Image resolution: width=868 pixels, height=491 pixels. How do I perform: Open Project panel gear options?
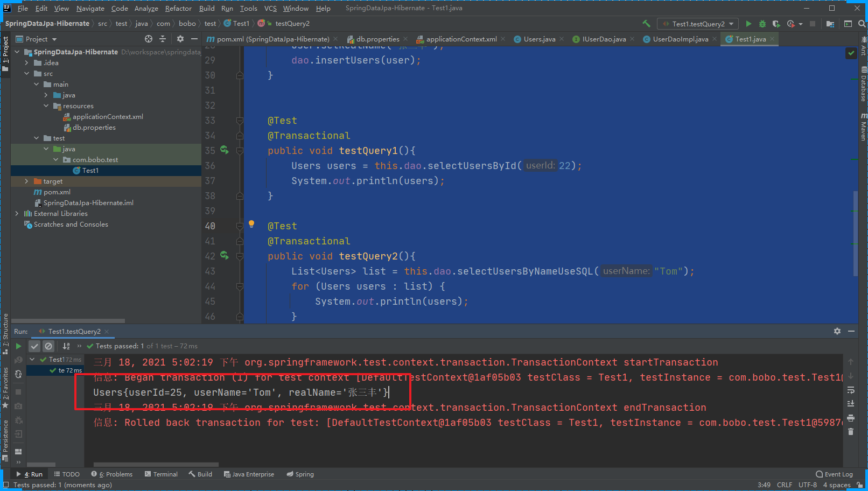[x=180, y=39]
